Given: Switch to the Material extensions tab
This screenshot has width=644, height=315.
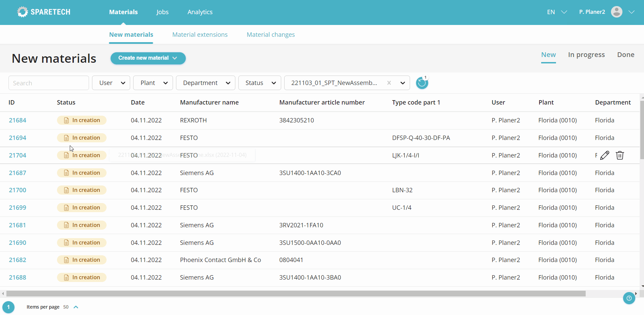Looking at the screenshot, I should click(x=200, y=34).
